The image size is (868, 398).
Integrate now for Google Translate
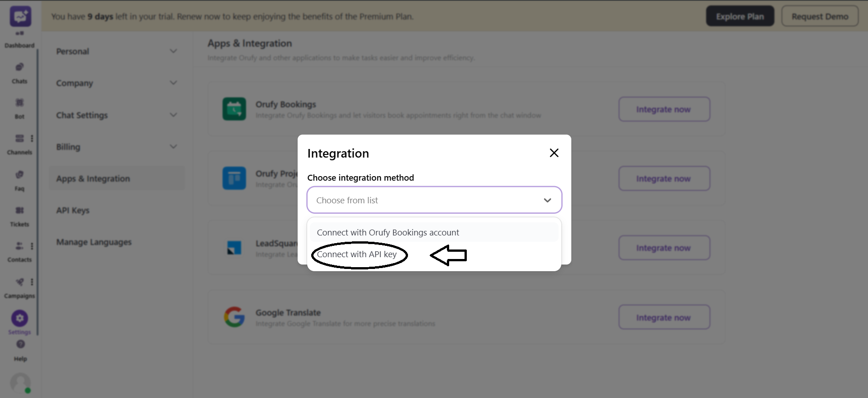(x=664, y=317)
